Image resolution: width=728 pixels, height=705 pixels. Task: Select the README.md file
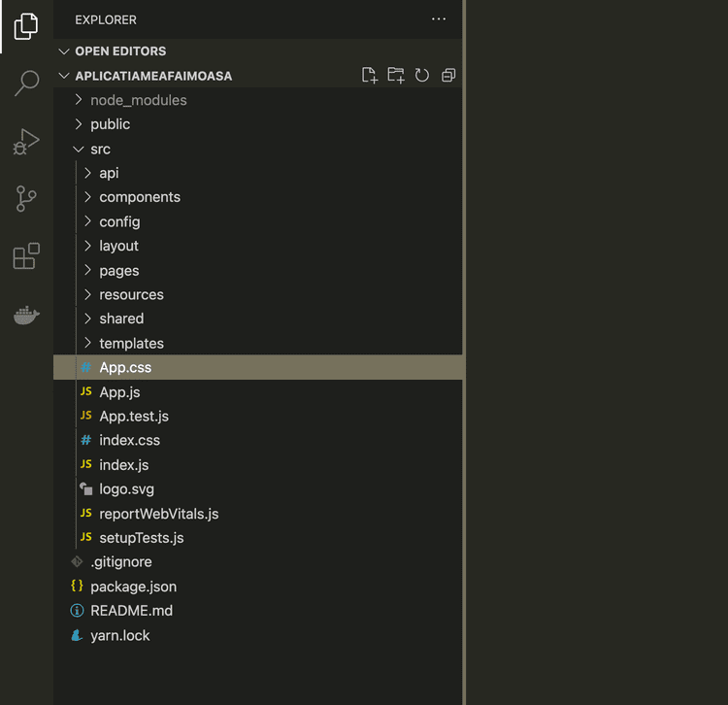(131, 611)
